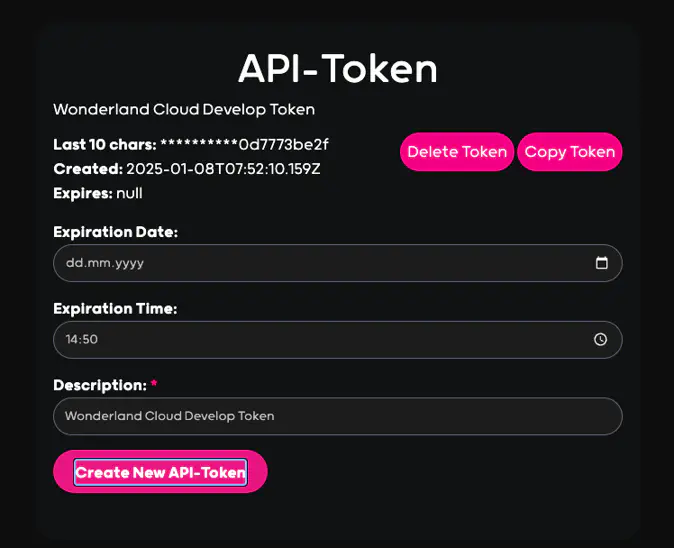Click the 'Expiration Date:' label
Viewport: 674px width, 548px height.
pyautogui.click(x=115, y=232)
